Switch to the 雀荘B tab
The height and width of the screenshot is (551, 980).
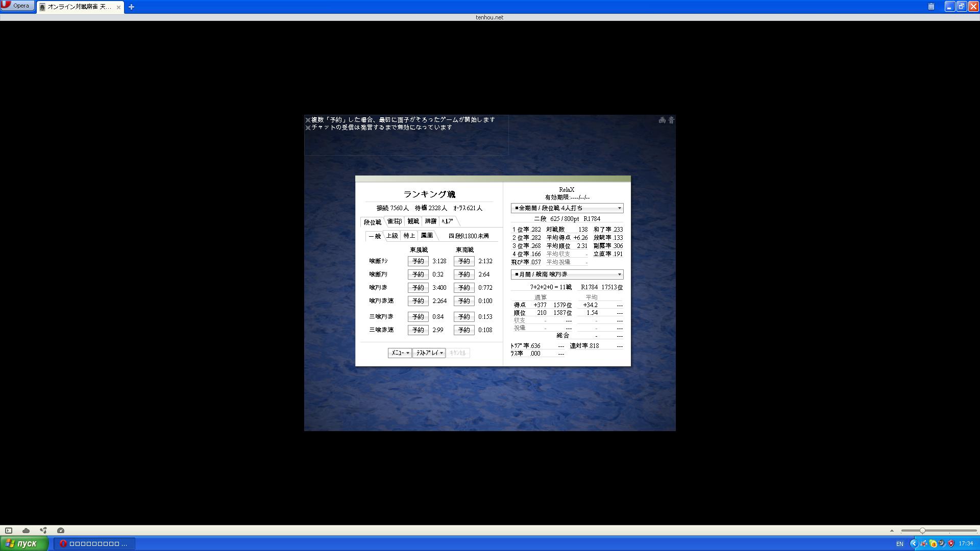394,221
